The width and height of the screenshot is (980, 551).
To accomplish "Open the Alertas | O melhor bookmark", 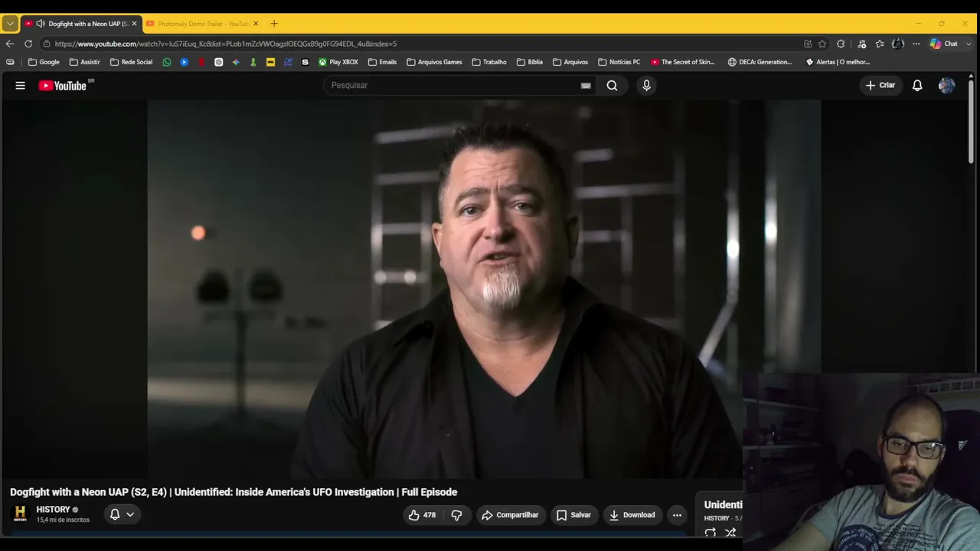I will pyautogui.click(x=838, y=62).
